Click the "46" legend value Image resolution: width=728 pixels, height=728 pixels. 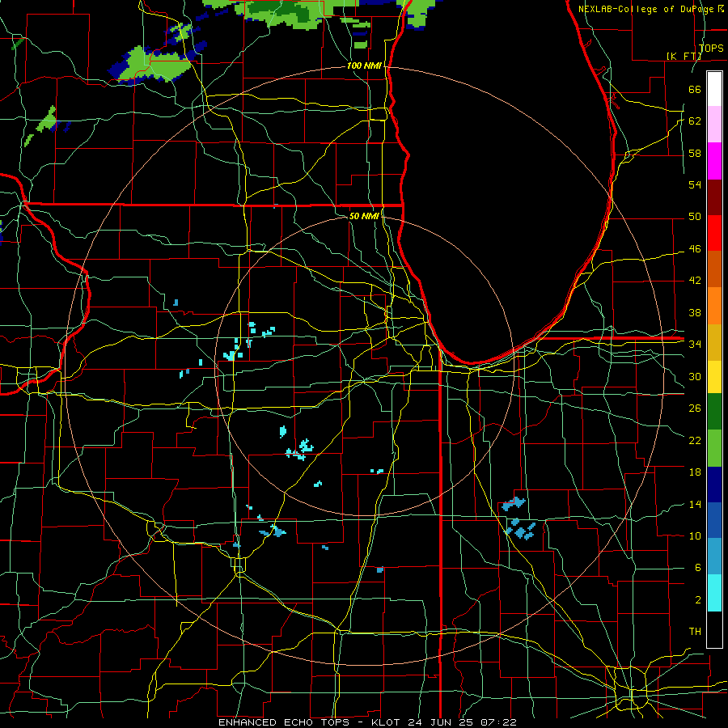[695, 249]
